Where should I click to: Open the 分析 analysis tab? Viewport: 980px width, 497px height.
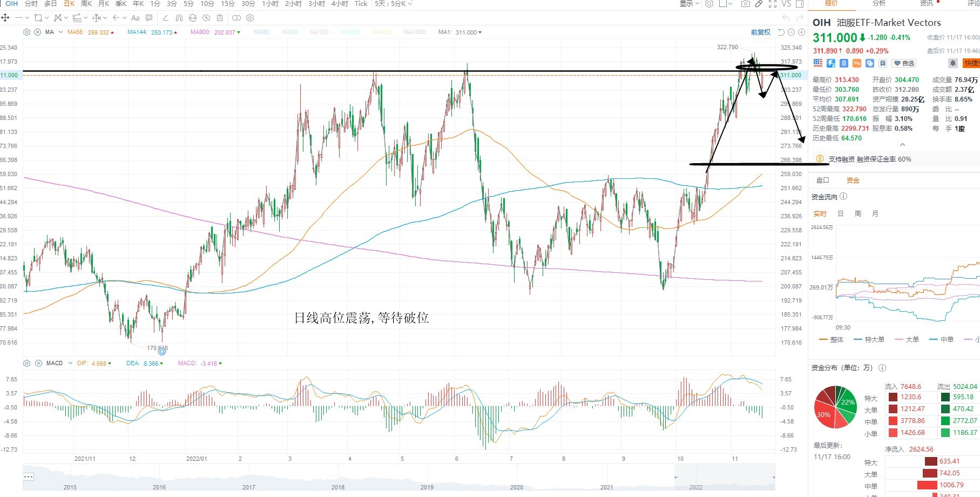(x=879, y=3)
